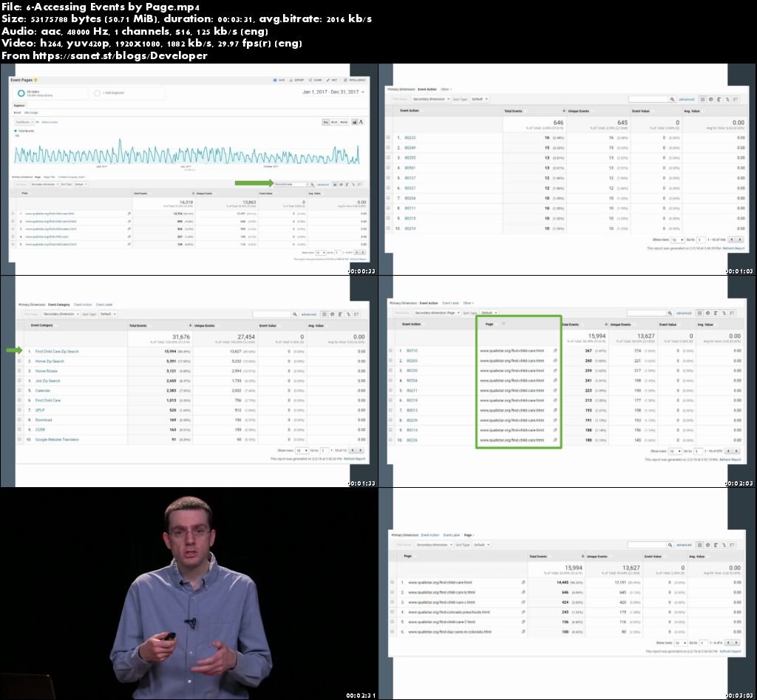Switch primary dimension to Event Action in 00:01:33 frame

pos(83,305)
